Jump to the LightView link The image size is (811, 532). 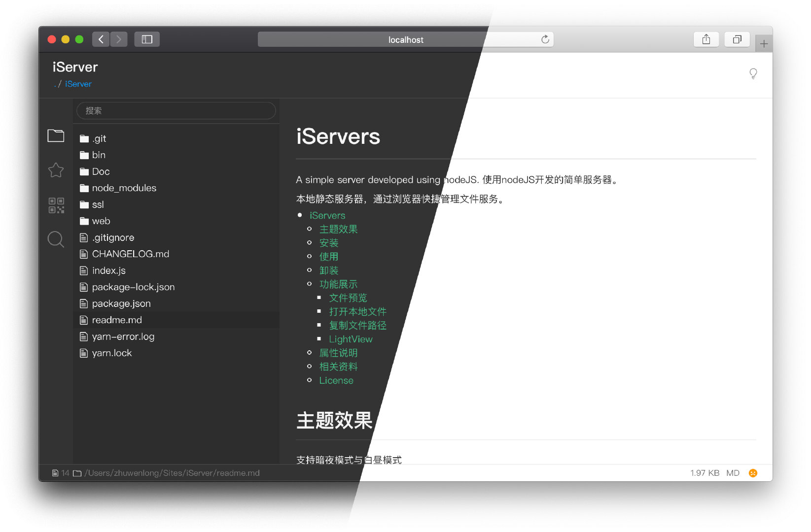(351, 339)
